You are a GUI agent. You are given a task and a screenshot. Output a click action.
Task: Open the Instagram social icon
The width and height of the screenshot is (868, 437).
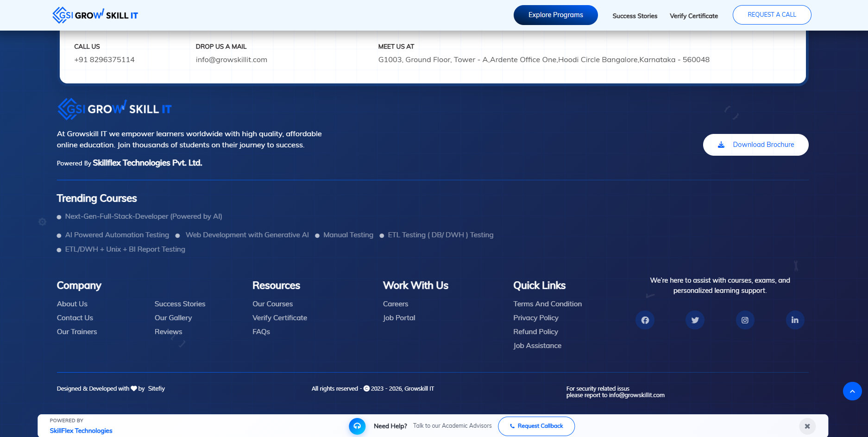click(745, 320)
